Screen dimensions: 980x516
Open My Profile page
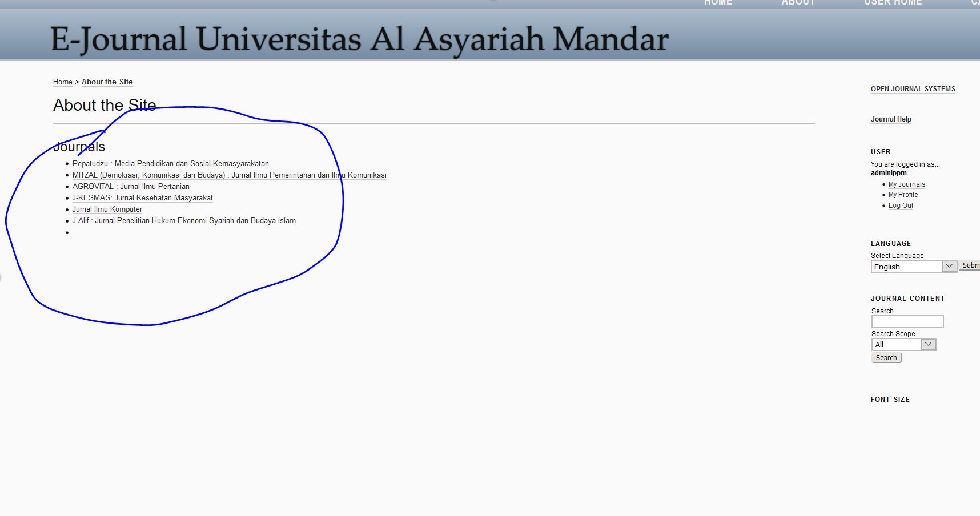pyautogui.click(x=903, y=195)
